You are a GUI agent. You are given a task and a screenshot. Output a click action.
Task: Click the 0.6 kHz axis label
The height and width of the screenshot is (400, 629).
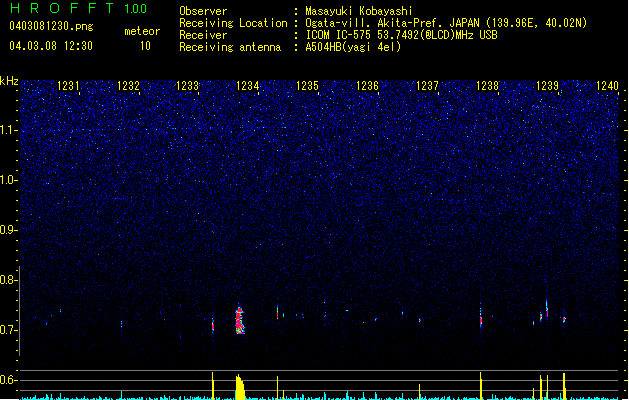[x=9, y=380]
